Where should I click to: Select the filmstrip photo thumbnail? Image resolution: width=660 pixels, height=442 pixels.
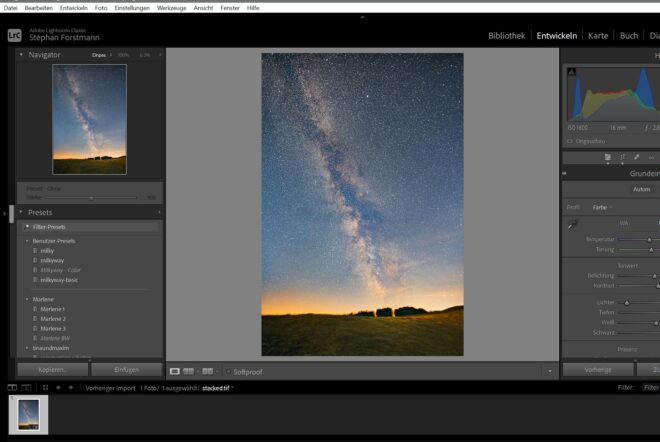(28, 415)
